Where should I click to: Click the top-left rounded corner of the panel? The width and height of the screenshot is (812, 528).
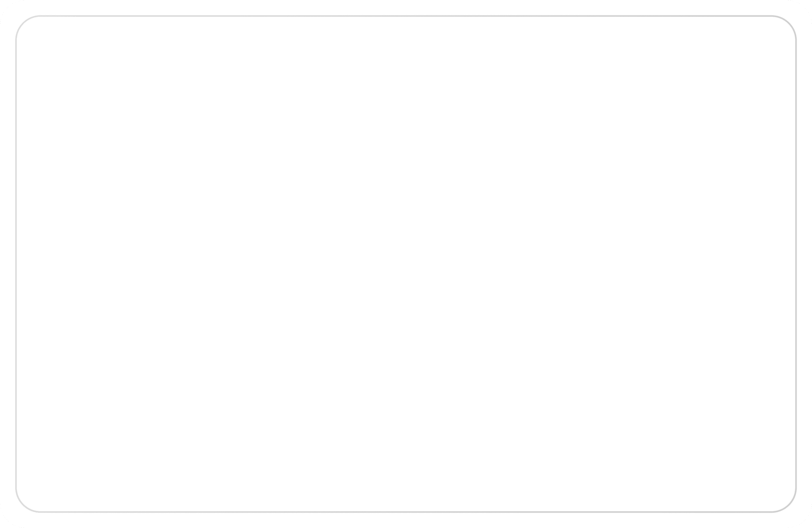coord(23,23)
